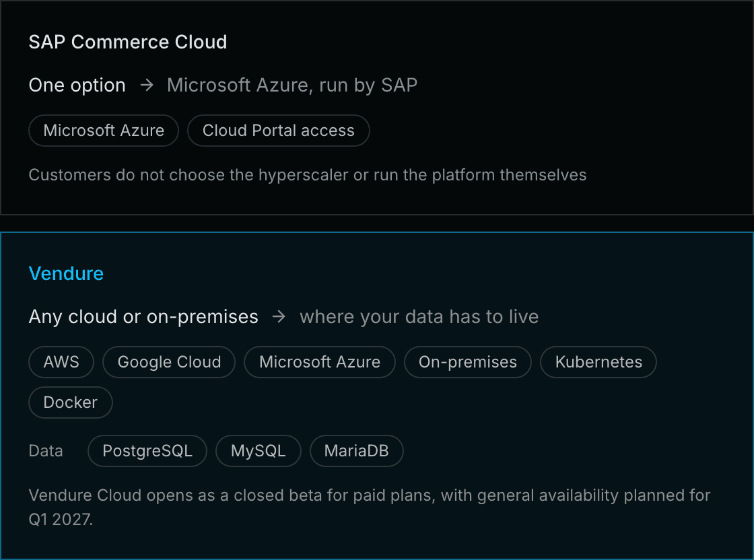This screenshot has width=754, height=560.
Task: Select the MariaDB pill
Action: point(356,451)
